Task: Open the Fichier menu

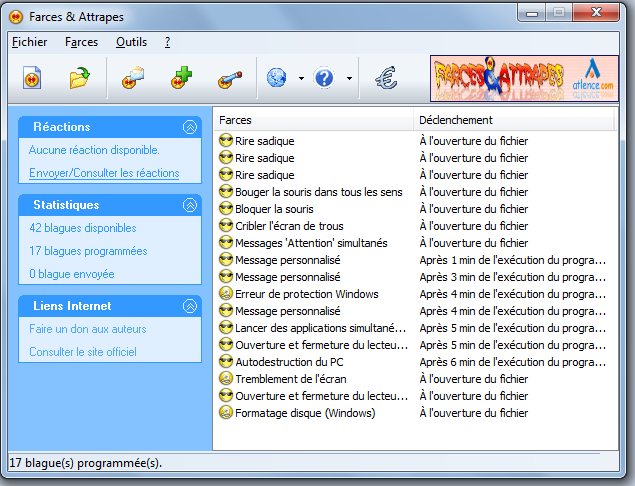Action: (x=29, y=42)
